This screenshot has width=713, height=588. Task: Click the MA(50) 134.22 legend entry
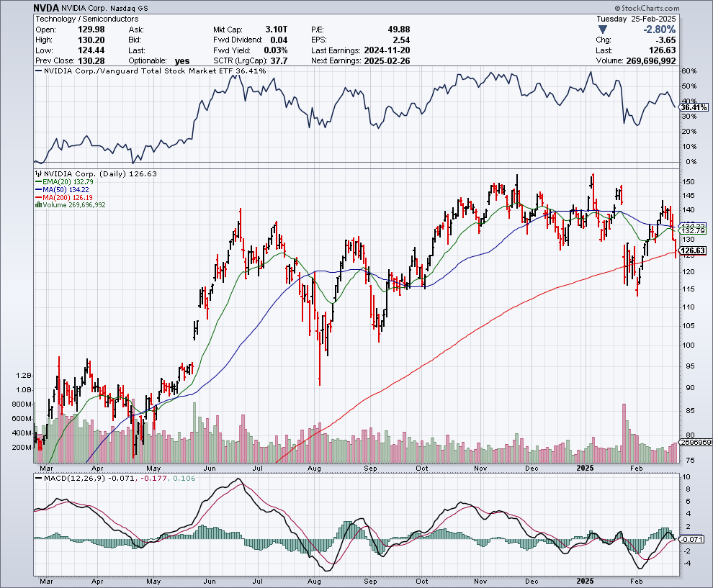(x=62, y=189)
